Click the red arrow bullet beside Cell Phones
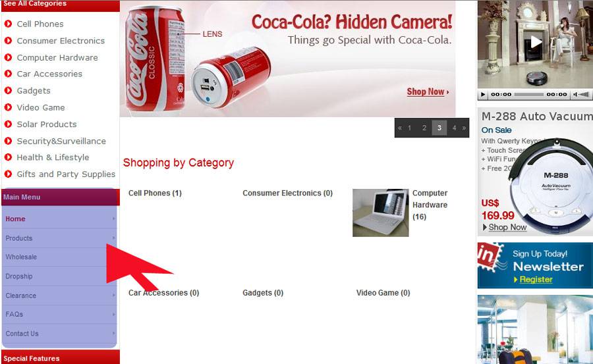The height and width of the screenshot is (364, 593). point(8,24)
